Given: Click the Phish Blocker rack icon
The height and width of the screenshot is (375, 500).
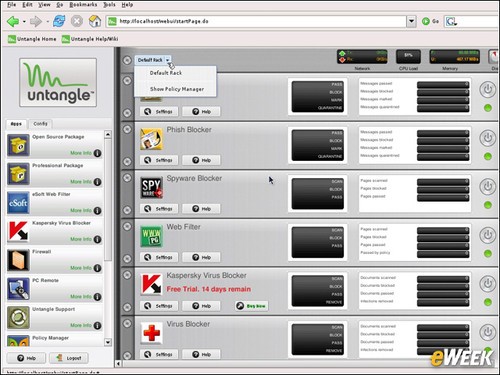Looking at the screenshot, I should pos(152,139).
